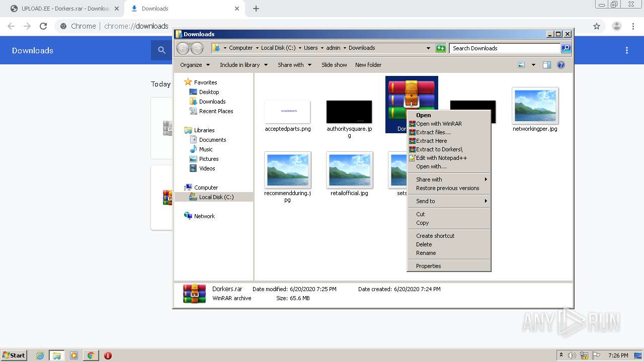
Task: Click Open in the context menu
Action: pos(423,115)
